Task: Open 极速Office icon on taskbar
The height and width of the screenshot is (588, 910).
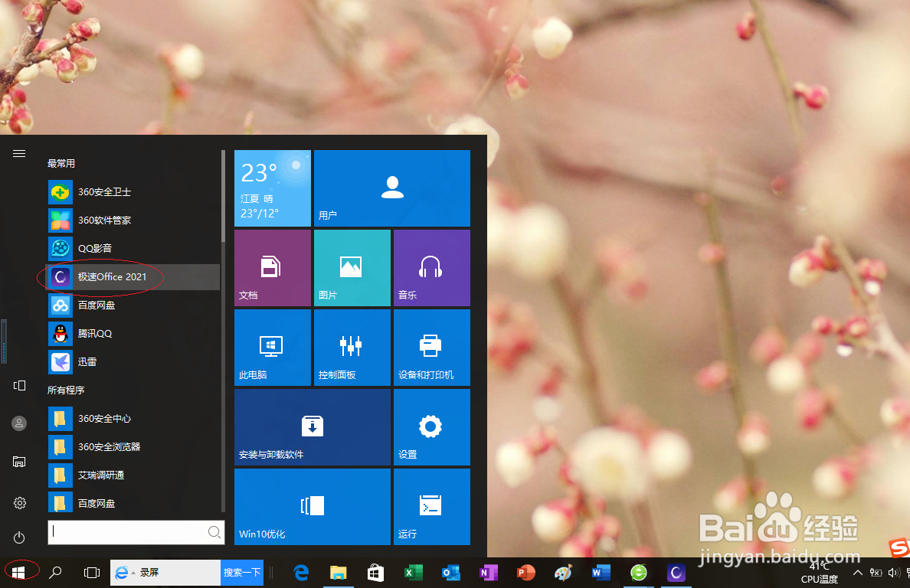Action: point(676,573)
